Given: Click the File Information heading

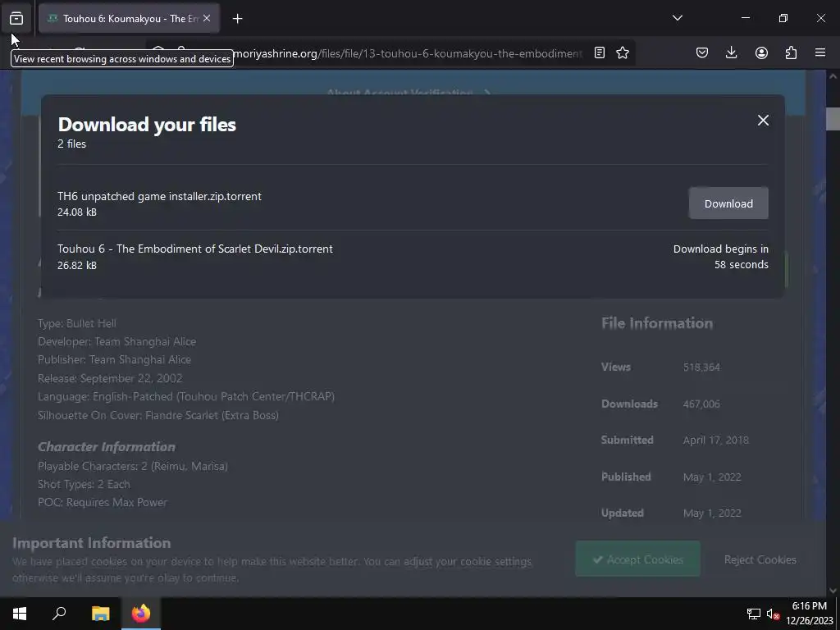Looking at the screenshot, I should point(657,323).
